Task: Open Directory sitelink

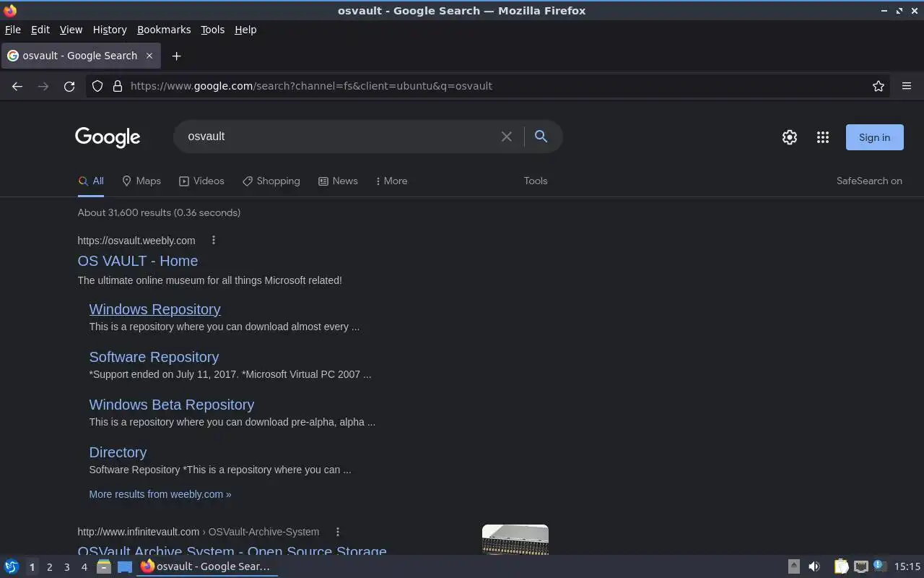Action: [x=118, y=452]
